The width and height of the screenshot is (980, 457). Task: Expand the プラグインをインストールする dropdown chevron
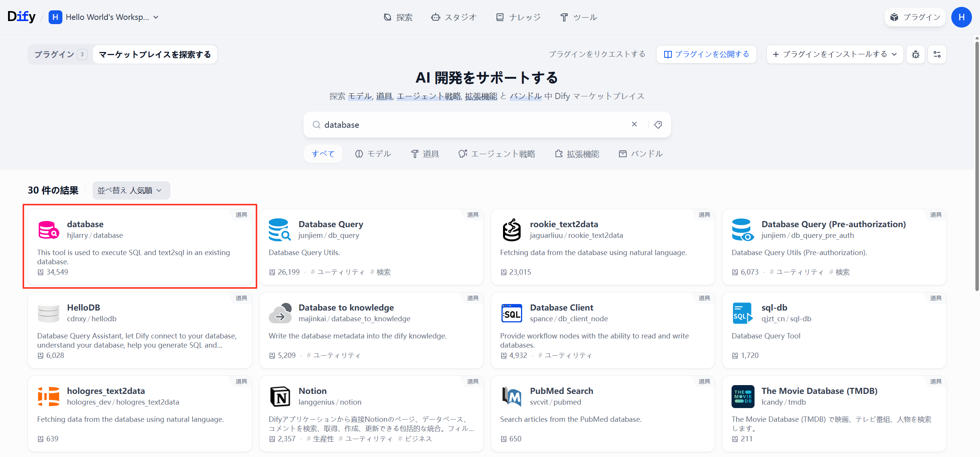[x=895, y=54]
